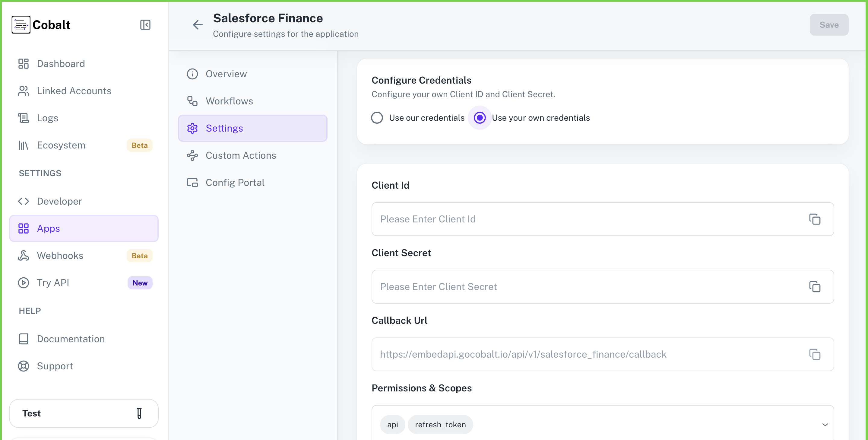Copy the Client Id using its copy icon

pos(815,219)
